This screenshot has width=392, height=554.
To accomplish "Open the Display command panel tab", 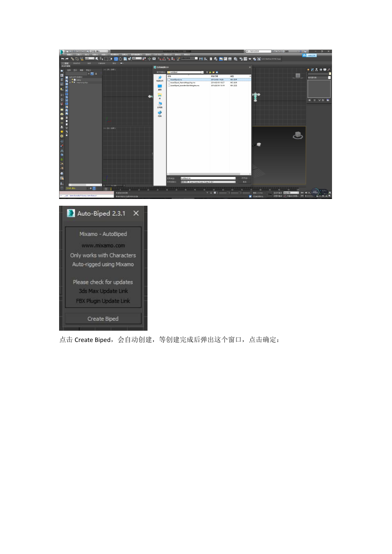I will click(x=324, y=69).
